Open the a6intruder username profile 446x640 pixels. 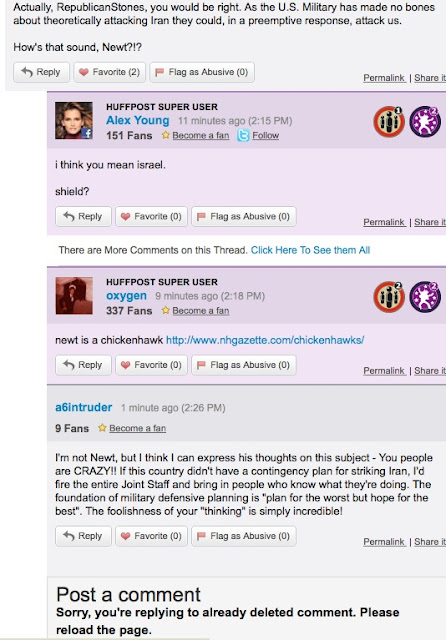click(x=84, y=407)
